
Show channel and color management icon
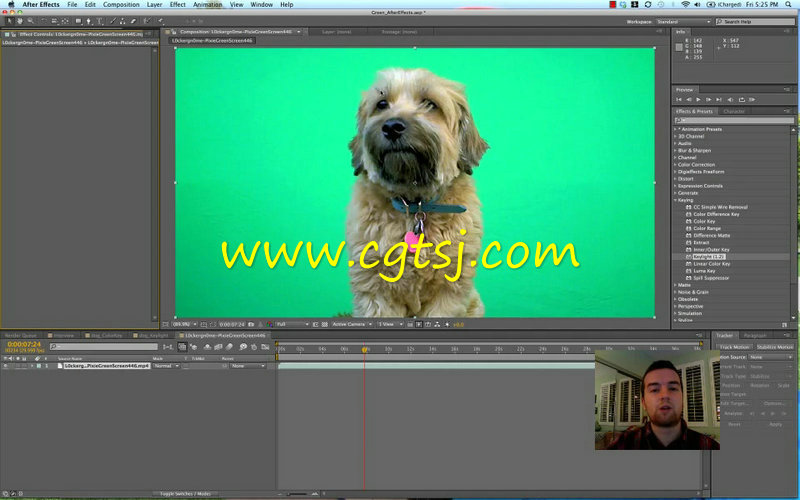point(269,324)
